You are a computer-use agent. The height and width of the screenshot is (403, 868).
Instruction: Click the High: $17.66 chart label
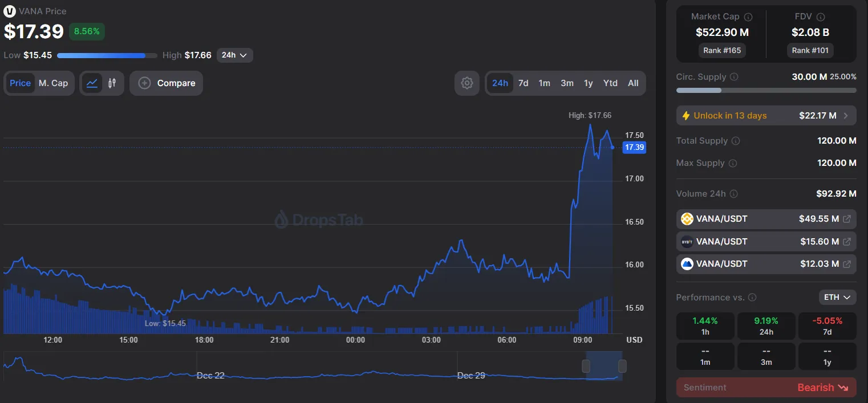tap(590, 115)
